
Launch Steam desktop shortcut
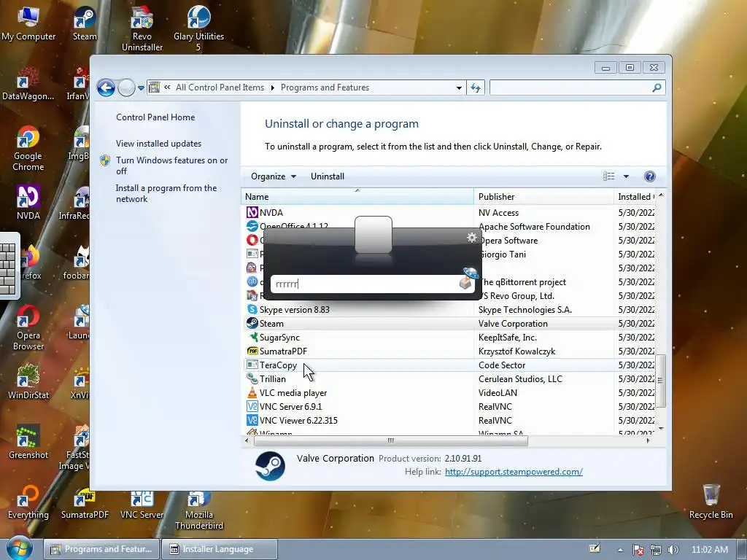click(x=85, y=23)
